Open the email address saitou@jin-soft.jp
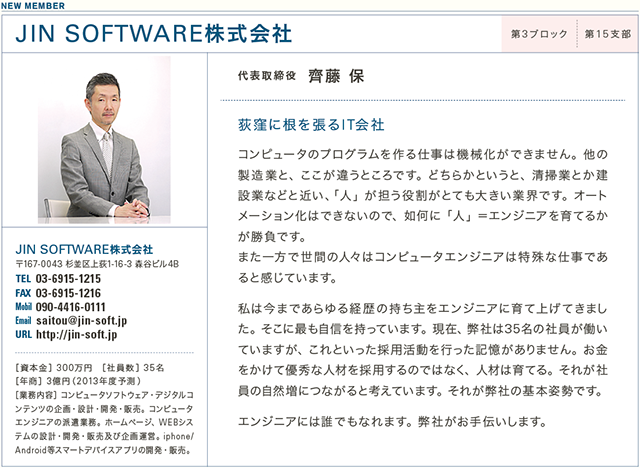The image size is (640, 468). tap(81, 321)
